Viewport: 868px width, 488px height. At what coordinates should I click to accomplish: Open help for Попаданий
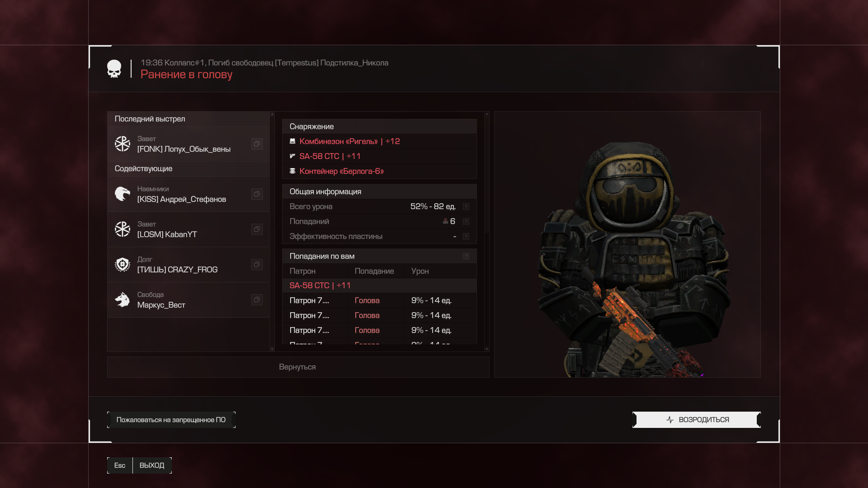point(466,221)
